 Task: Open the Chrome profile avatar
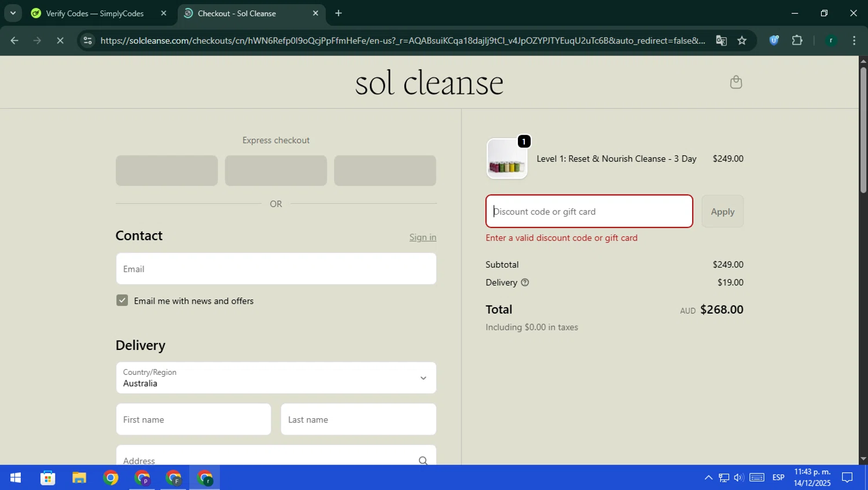831,40
